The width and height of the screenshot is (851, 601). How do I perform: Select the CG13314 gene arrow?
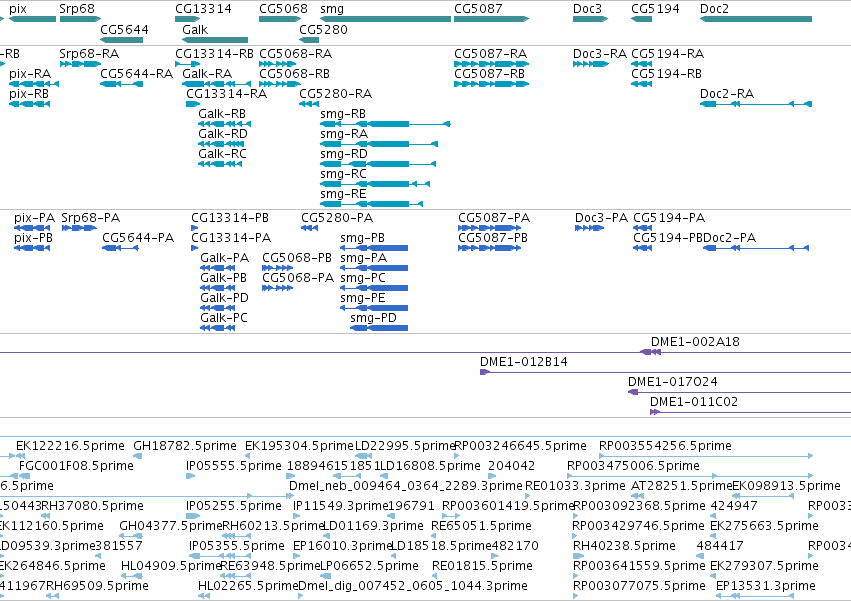point(188,19)
